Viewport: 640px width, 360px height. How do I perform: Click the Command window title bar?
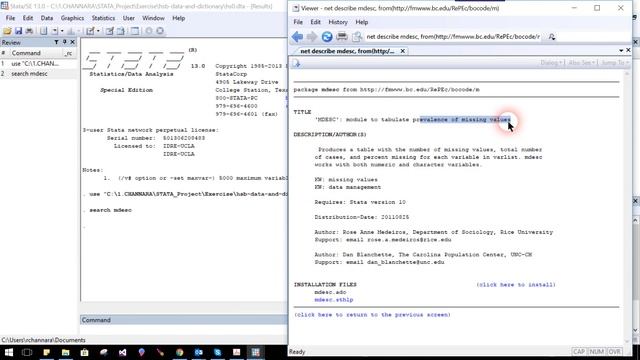pyautogui.click(x=184, y=320)
